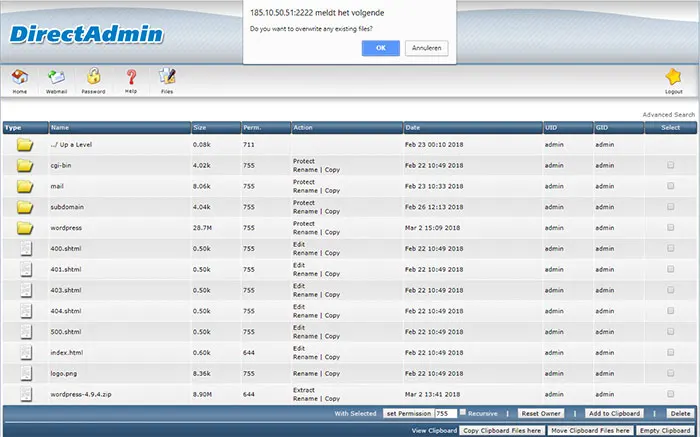Open the Help question mark icon
This screenshot has height=437, width=700.
131,77
